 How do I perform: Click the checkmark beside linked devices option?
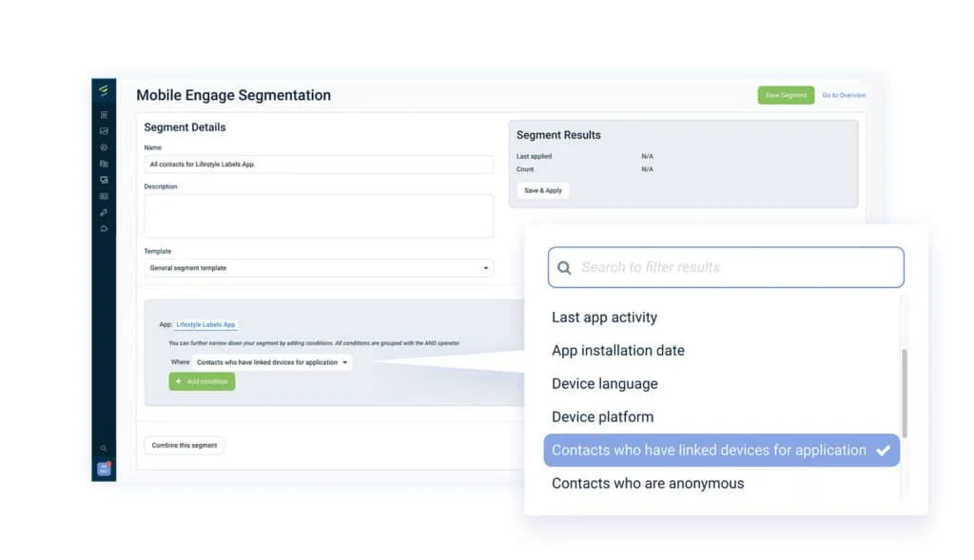tap(884, 451)
